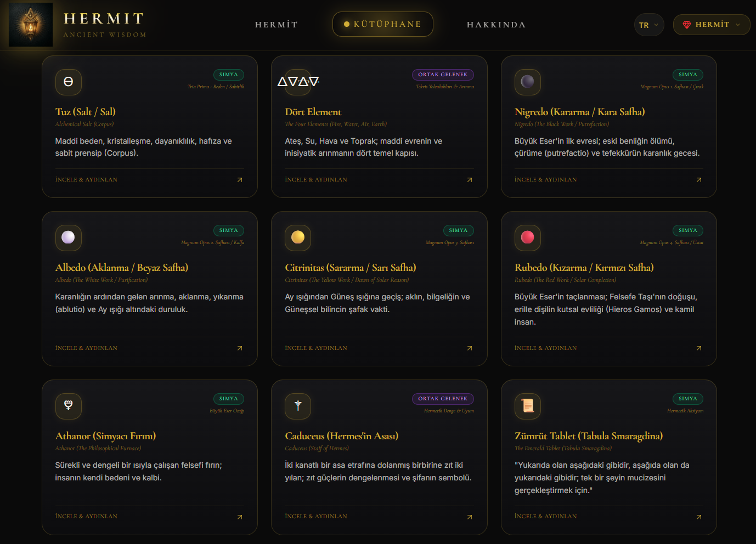The image size is (756, 544).
Task: Select the Nigredo black sphere icon
Action: pos(528,82)
